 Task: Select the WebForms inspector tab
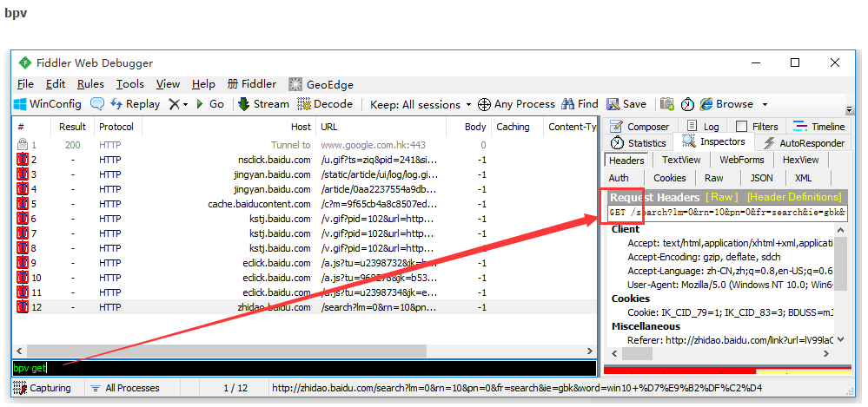click(742, 160)
